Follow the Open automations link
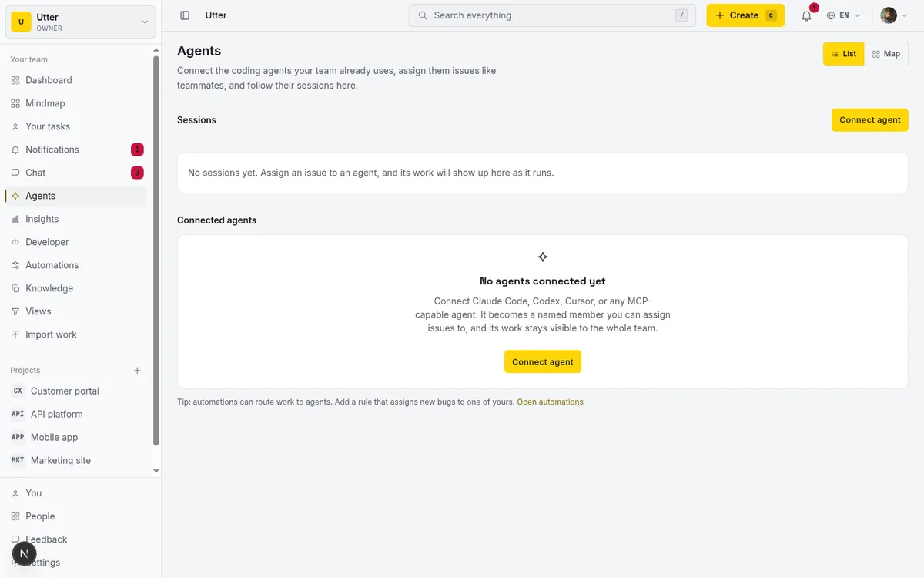The height and width of the screenshot is (578, 924). coord(550,402)
